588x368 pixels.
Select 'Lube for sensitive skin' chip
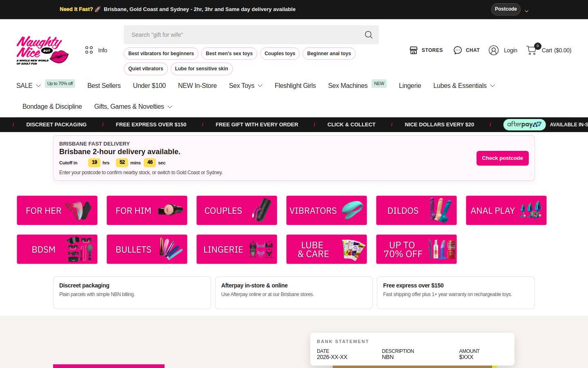click(202, 69)
